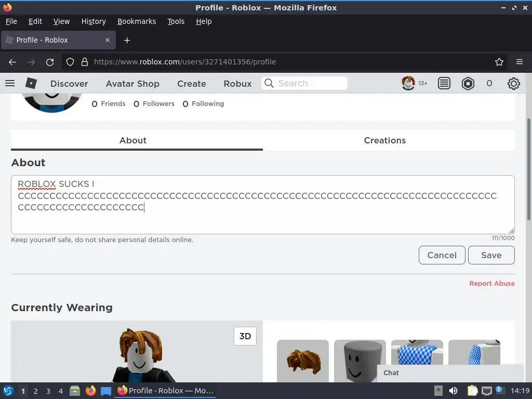Open the Help menu
This screenshot has height=399, width=532.
coord(204,21)
